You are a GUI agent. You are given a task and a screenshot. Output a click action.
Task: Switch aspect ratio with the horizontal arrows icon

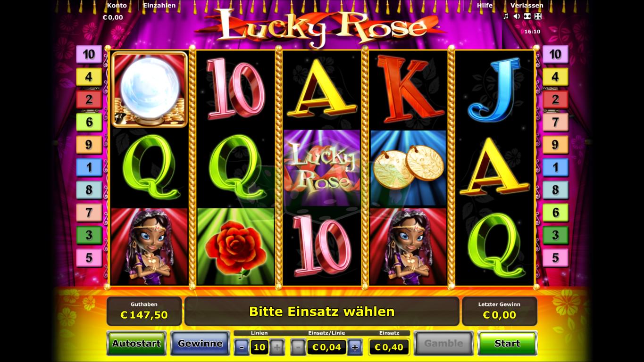coord(527,16)
